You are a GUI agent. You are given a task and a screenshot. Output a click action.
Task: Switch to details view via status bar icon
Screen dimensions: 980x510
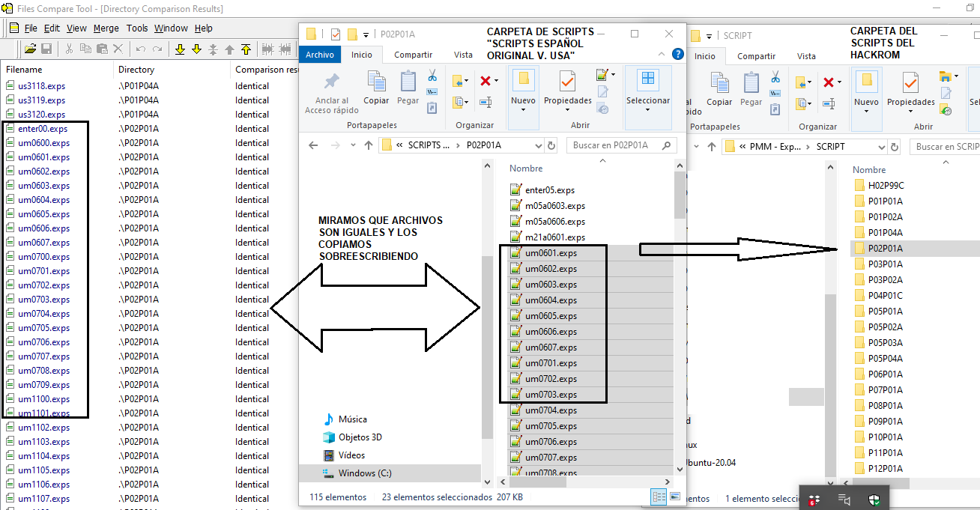click(658, 497)
